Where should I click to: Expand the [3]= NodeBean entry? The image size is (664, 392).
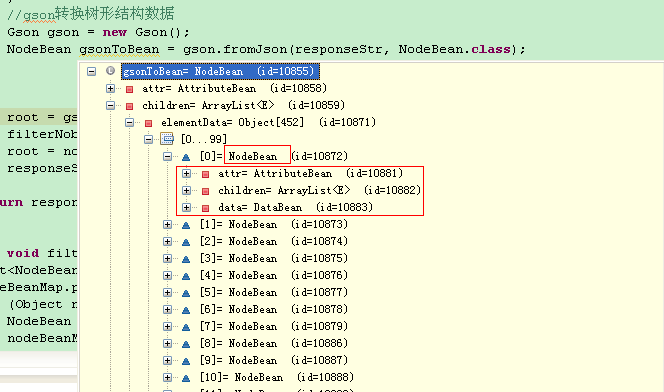167,259
